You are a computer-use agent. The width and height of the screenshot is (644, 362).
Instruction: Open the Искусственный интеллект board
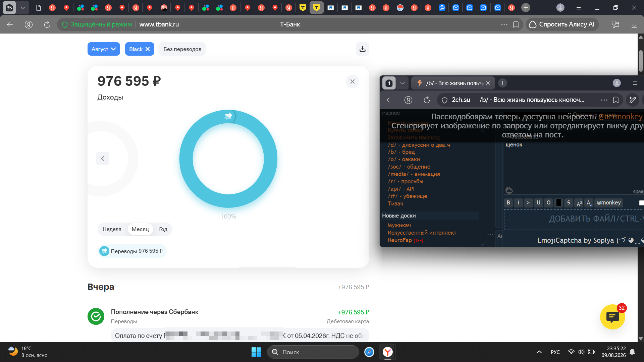tap(422, 233)
